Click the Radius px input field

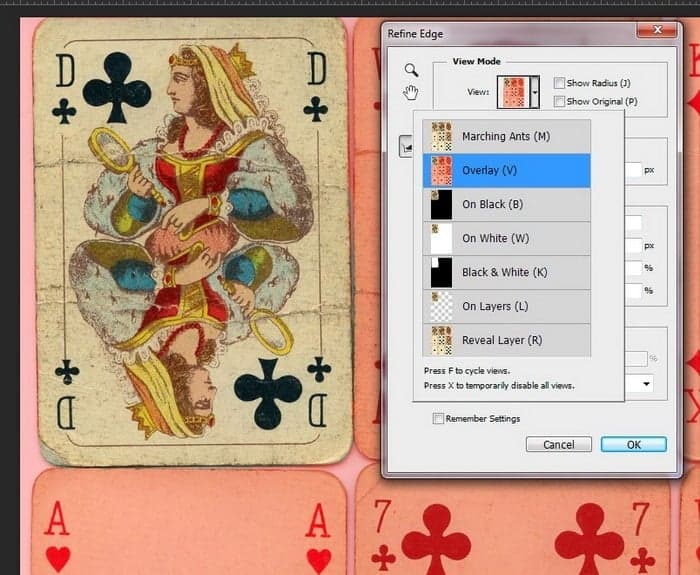click(633, 170)
